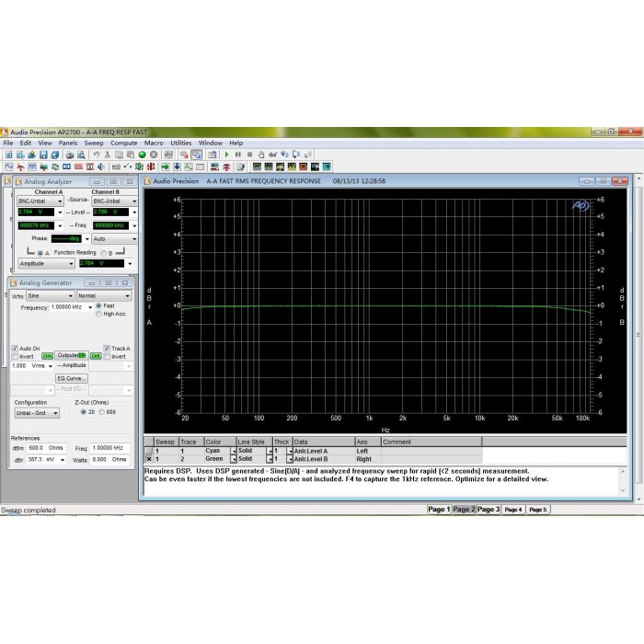Viewport: 644px width, 644px height.
Task: Open the Green trace color dropdown
Action: point(234,459)
